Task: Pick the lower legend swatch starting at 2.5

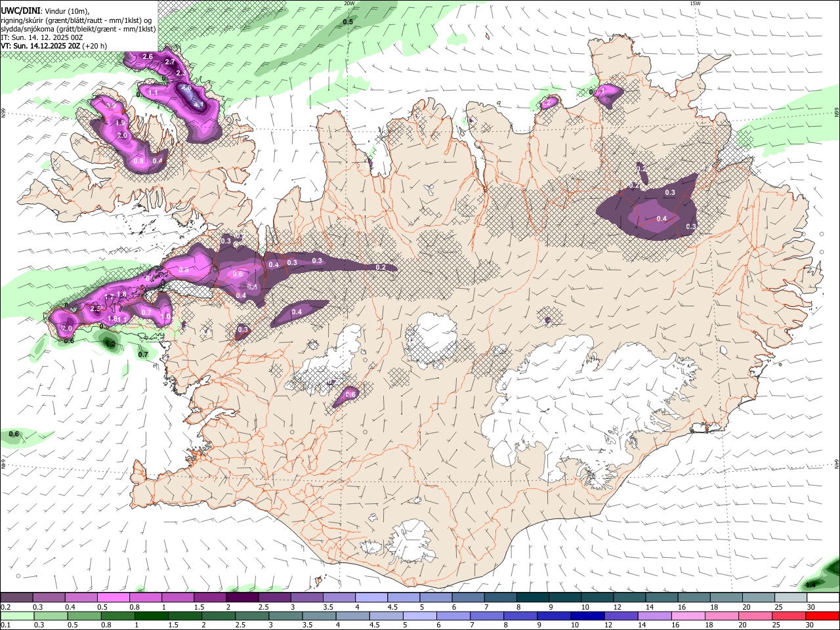Action: [252, 616]
